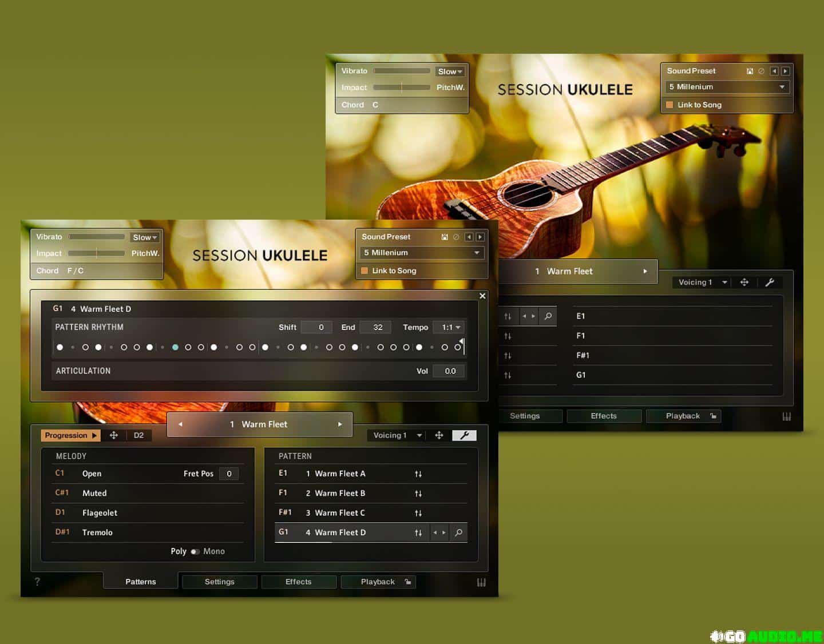This screenshot has width=824, height=644.
Task: Go to next sound preset in back window
Action: coord(786,71)
